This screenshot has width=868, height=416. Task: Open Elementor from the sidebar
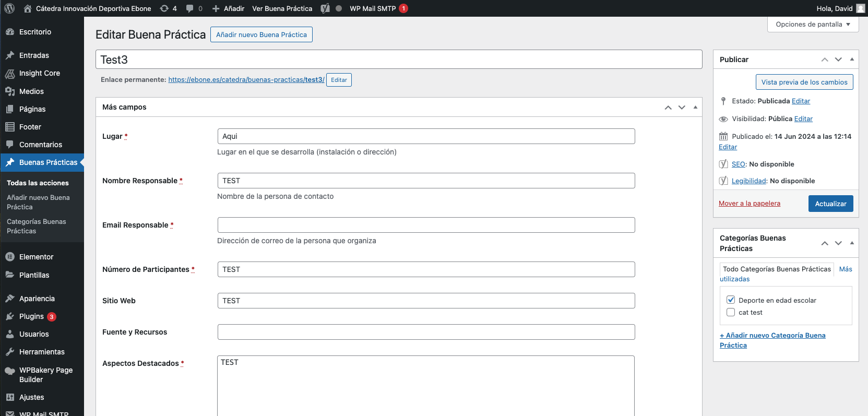(36, 257)
